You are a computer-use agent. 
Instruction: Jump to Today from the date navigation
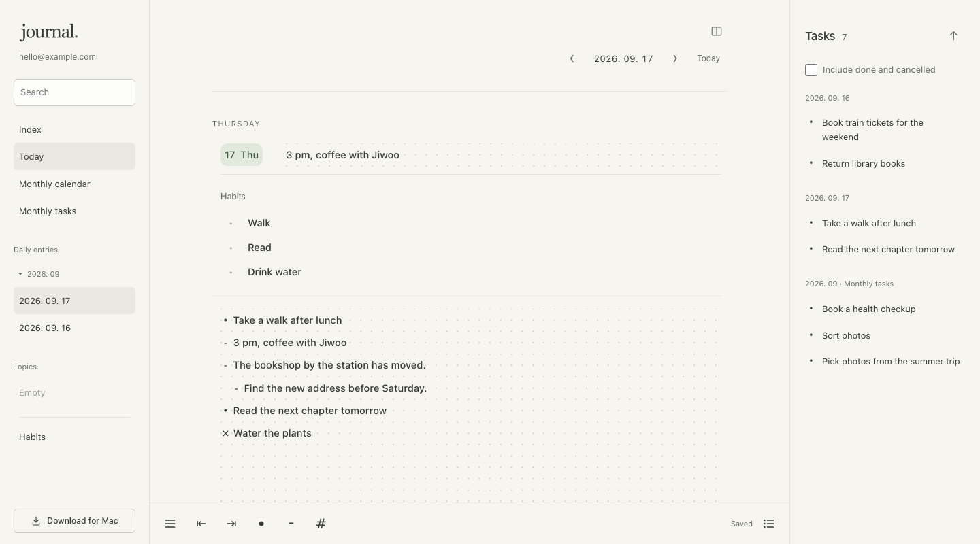pyautogui.click(x=708, y=58)
